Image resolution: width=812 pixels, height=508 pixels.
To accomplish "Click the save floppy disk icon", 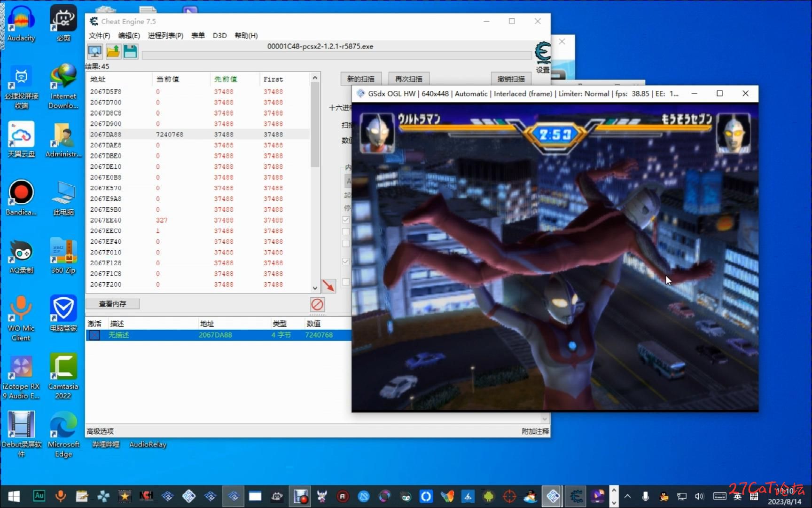I will click(131, 51).
